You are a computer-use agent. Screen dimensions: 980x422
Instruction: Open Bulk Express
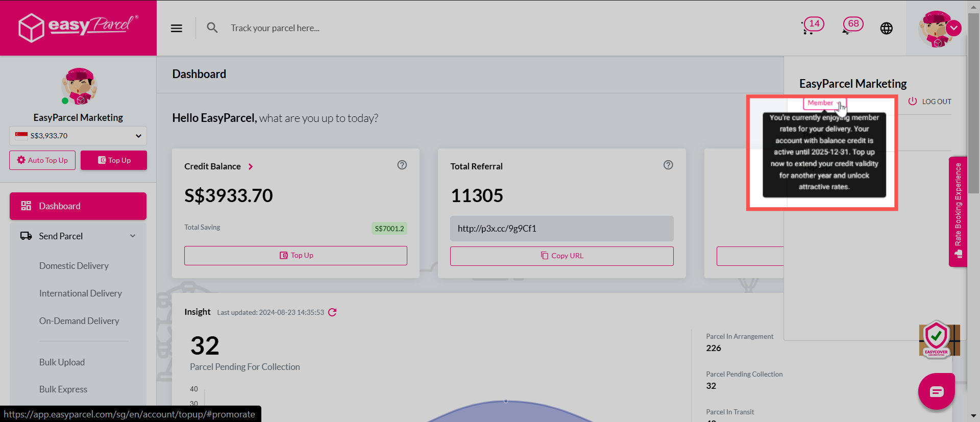[x=63, y=389]
